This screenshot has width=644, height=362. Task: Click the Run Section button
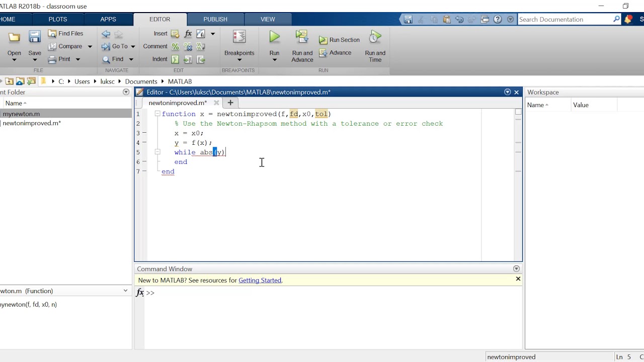[x=339, y=40]
